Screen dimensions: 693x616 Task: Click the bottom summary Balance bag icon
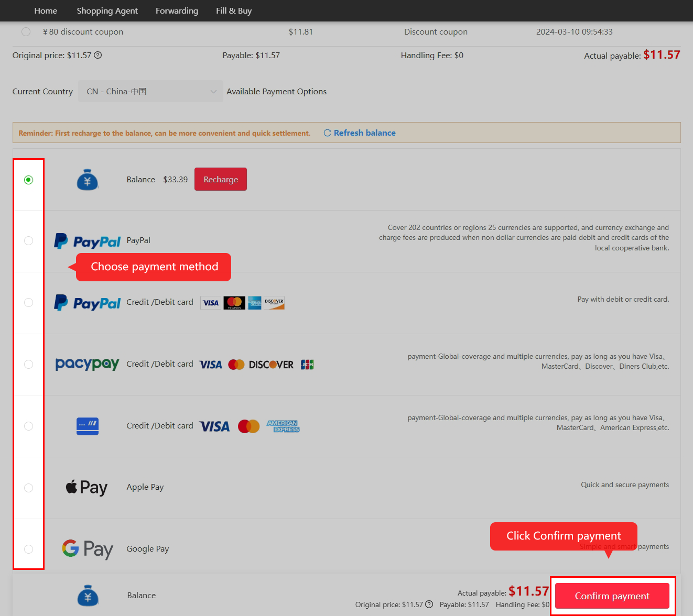[x=88, y=596]
